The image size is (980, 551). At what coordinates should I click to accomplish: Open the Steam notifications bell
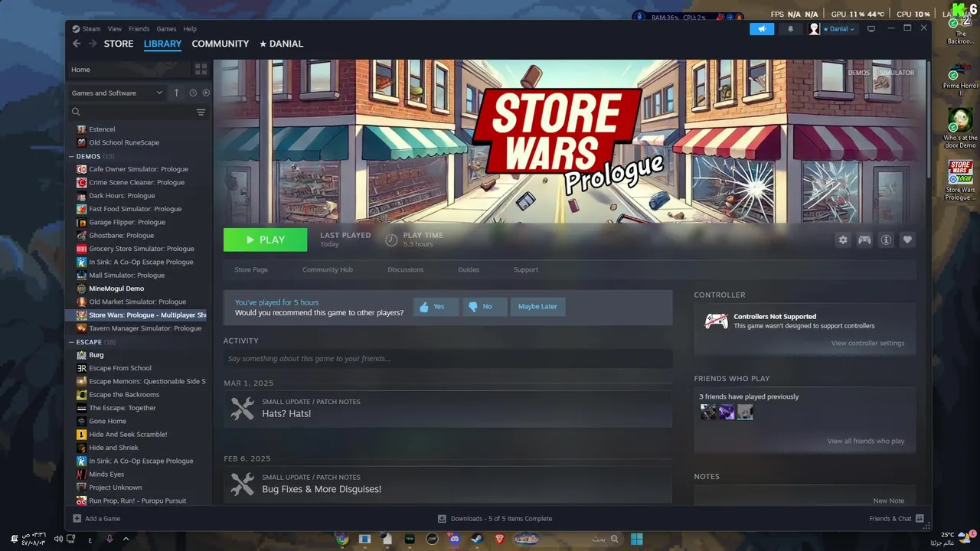click(x=791, y=29)
